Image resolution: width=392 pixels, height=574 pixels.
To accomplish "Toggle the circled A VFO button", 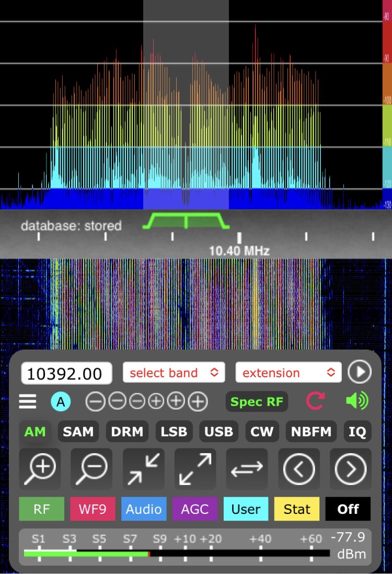I will [61, 402].
